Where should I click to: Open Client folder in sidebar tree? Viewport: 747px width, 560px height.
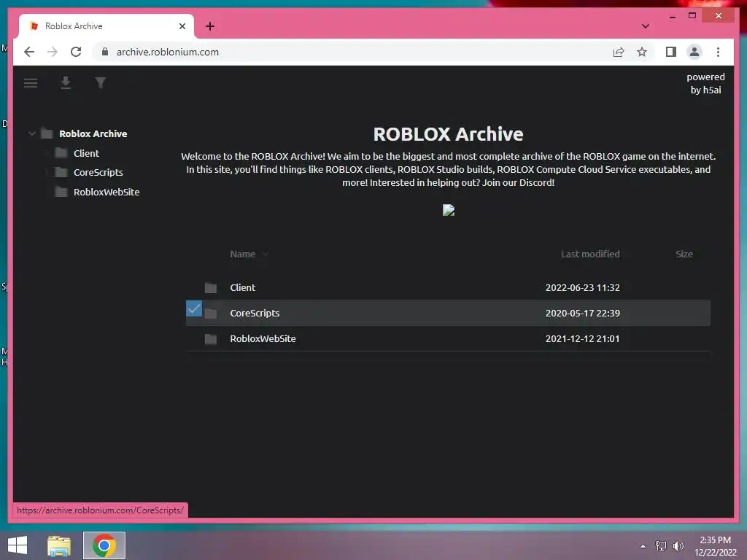click(x=86, y=153)
